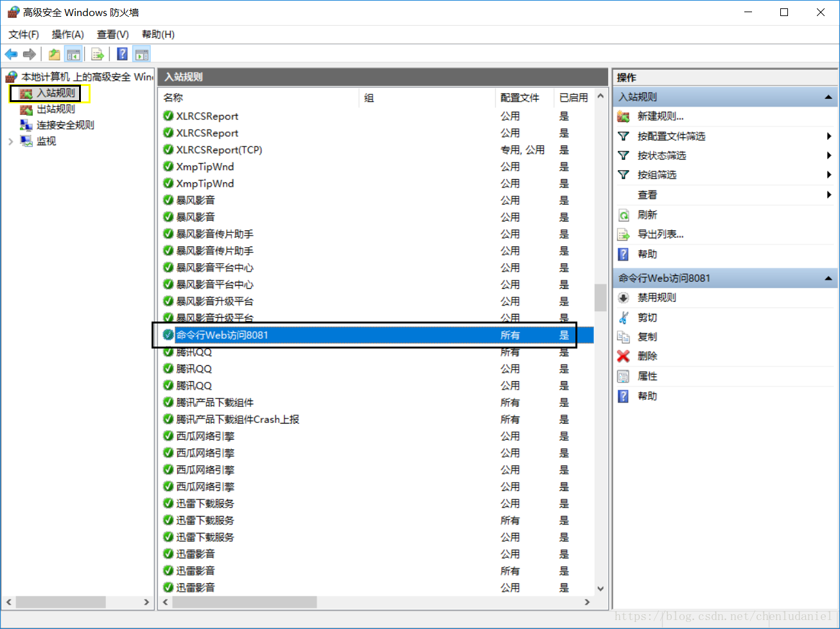Select the 腾讯产品下载组件 rule
This screenshot has height=629, width=840.
214,402
